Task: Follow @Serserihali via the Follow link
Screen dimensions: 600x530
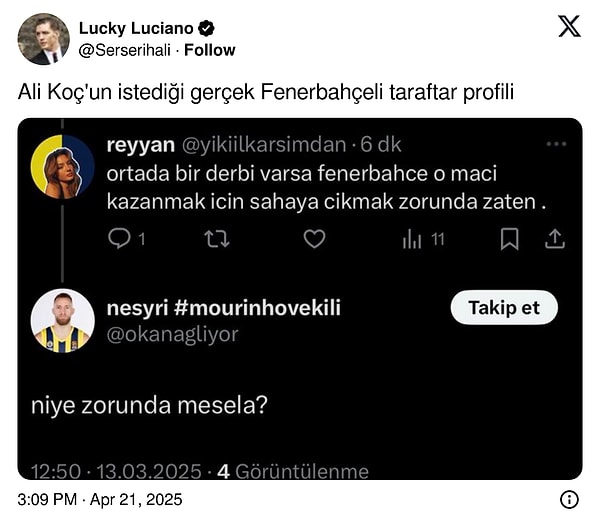Action: click(x=210, y=49)
